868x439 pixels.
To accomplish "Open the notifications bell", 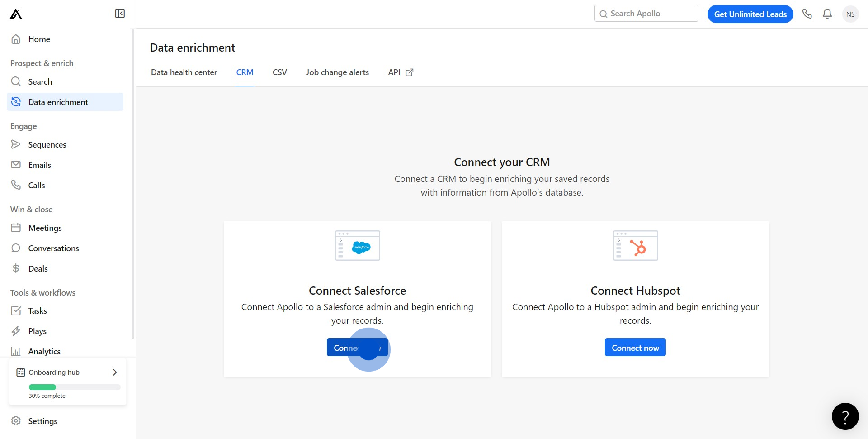I will (x=827, y=14).
